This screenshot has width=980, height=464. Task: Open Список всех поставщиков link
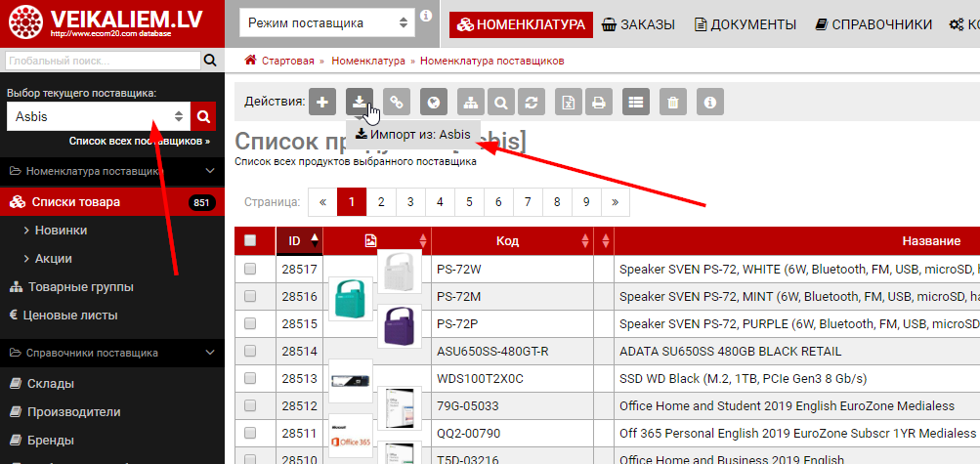coord(139,141)
